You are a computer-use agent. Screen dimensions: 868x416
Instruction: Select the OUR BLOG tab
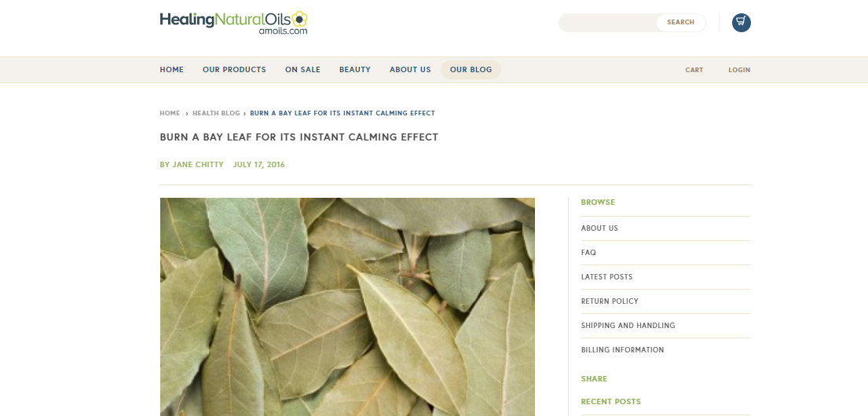pos(471,70)
